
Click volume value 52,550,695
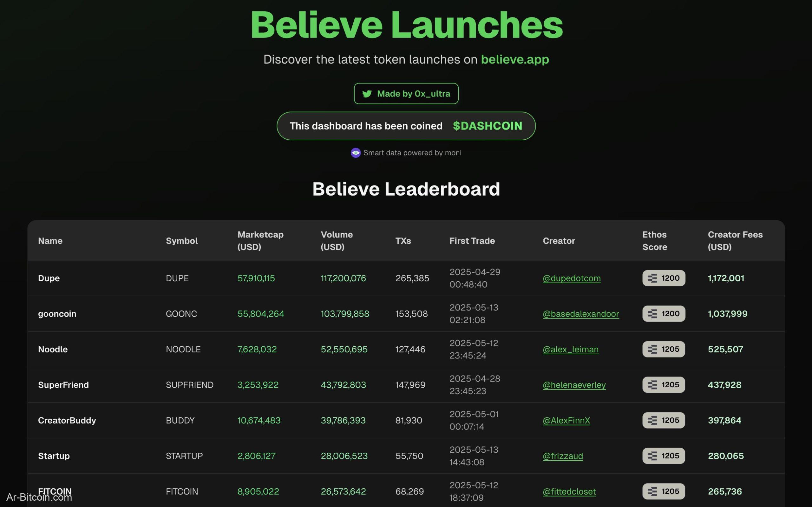(x=344, y=350)
